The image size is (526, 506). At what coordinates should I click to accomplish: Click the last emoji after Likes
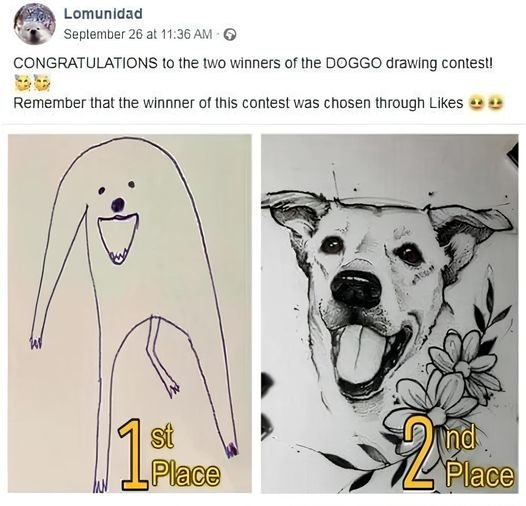495,102
